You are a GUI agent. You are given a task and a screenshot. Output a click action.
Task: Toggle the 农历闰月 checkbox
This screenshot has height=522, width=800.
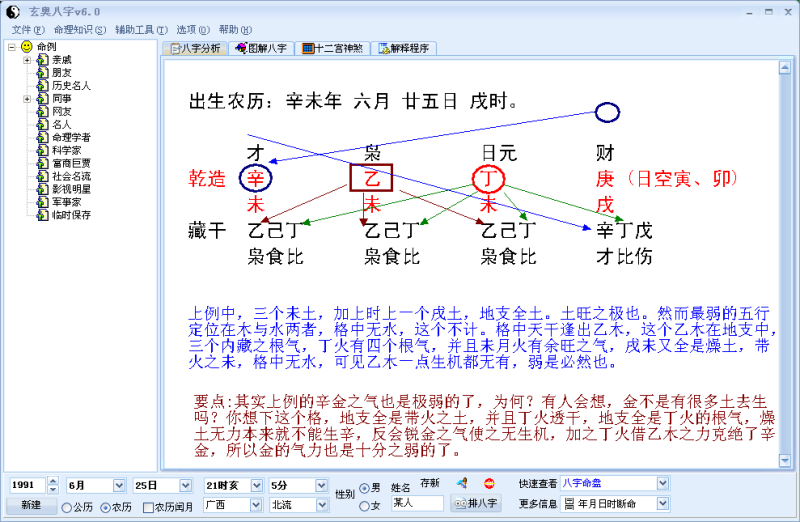coord(148,508)
